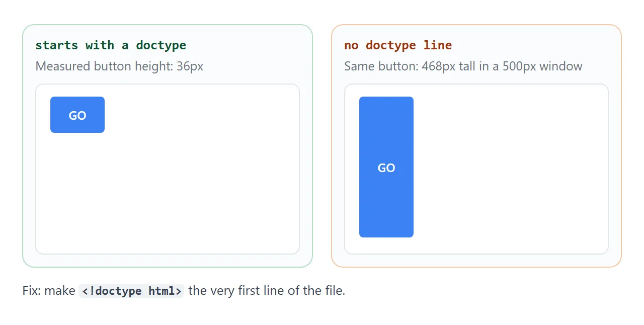Select the "starts with a doctype" heading
Image resolution: width=644 pixels, height=325 pixels.
[x=111, y=45]
